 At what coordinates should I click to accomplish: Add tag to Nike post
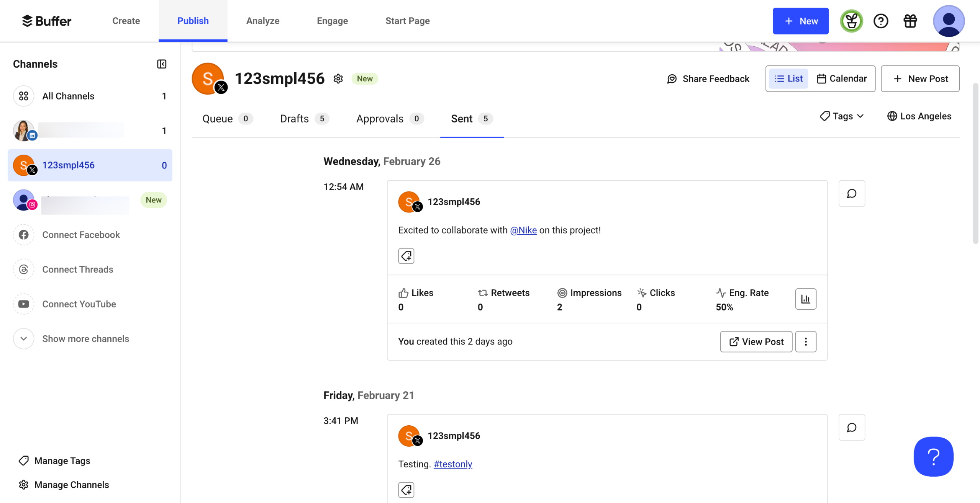tap(406, 256)
